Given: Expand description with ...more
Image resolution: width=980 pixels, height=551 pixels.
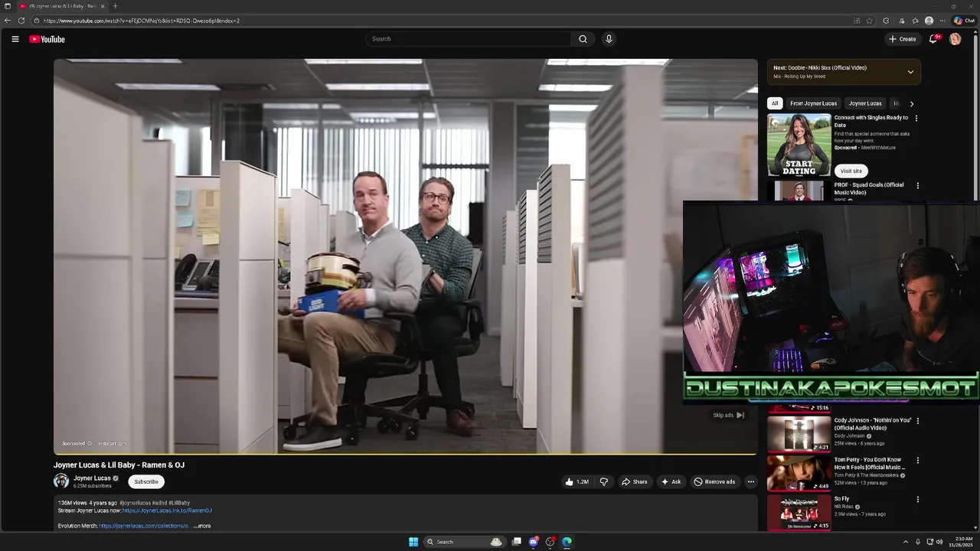Looking at the screenshot, I should click(x=202, y=526).
